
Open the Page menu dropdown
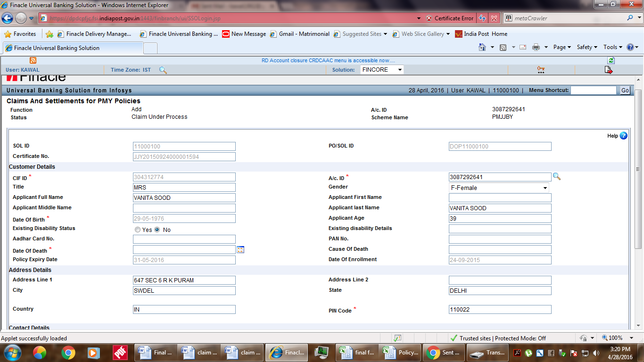pos(562,47)
